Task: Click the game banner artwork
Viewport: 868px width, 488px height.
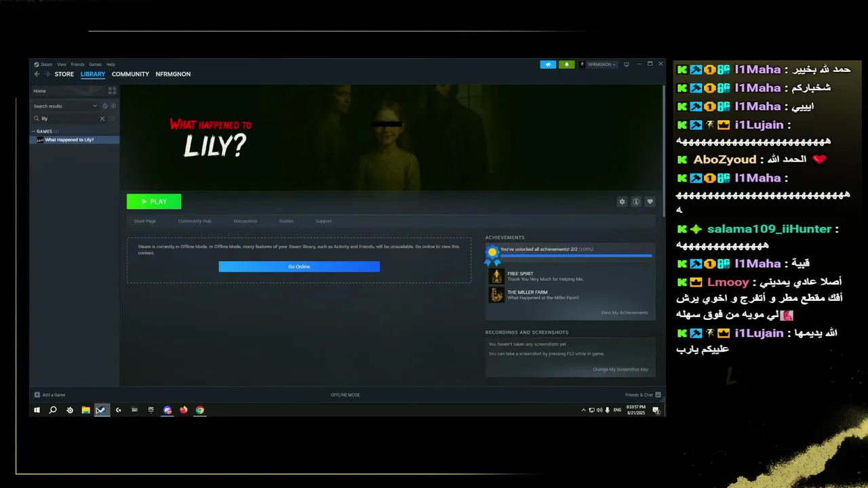Action: click(x=391, y=138)
